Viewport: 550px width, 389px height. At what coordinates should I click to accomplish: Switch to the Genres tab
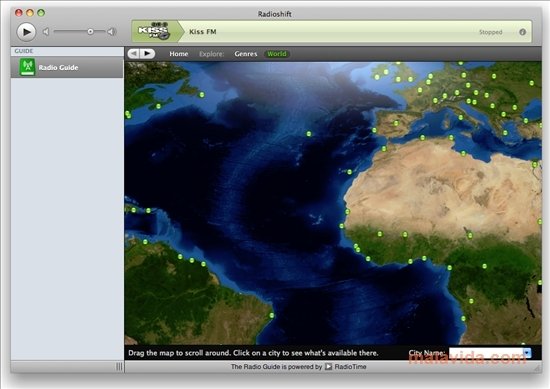pos(246,54)
